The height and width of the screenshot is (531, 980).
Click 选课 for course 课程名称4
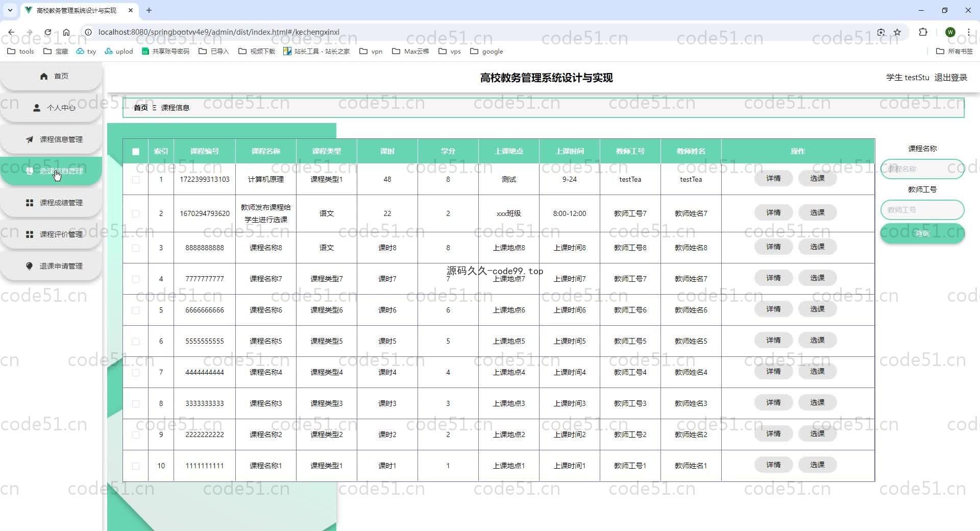click(x=817, y=371)
